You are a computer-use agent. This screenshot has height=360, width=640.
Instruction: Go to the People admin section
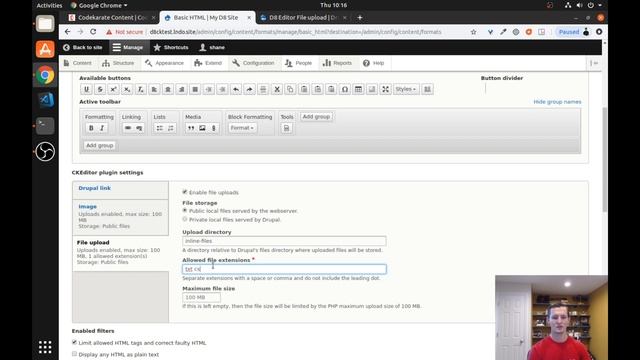click(299, 63)
